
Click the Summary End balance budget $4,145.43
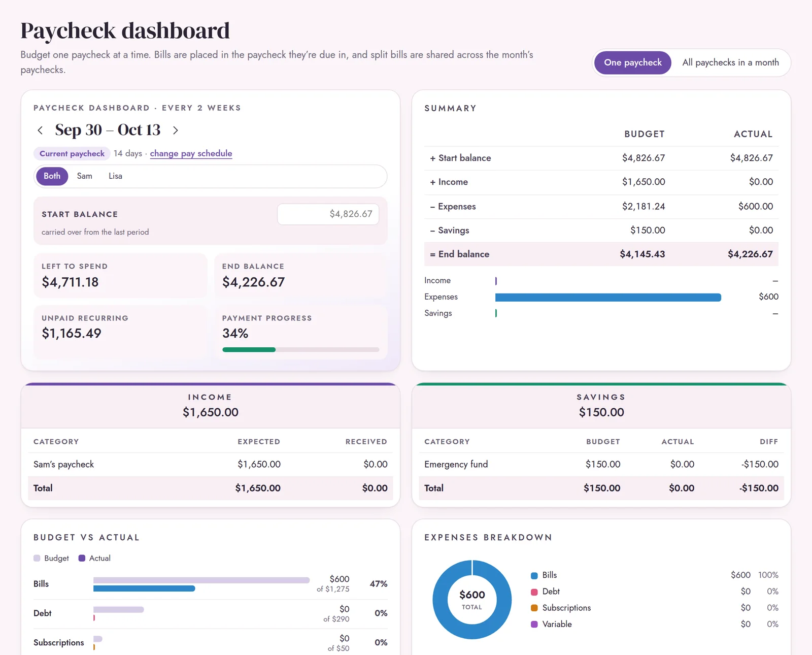(642, 254)
